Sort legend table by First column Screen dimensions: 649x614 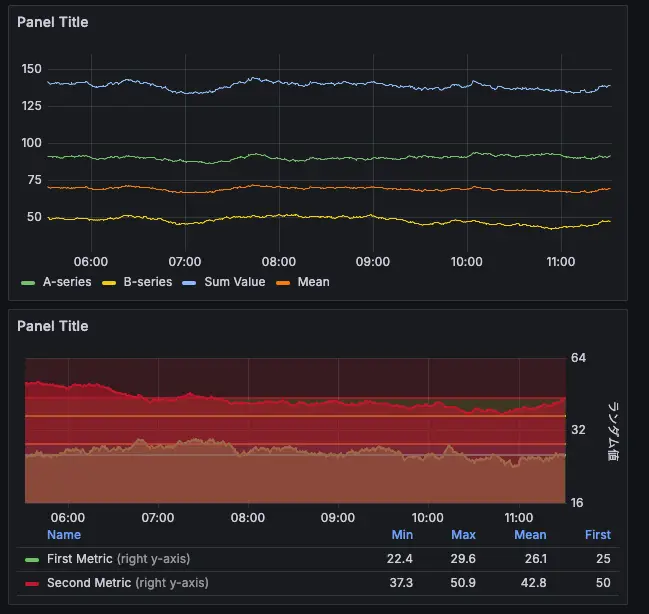point(598,535)
